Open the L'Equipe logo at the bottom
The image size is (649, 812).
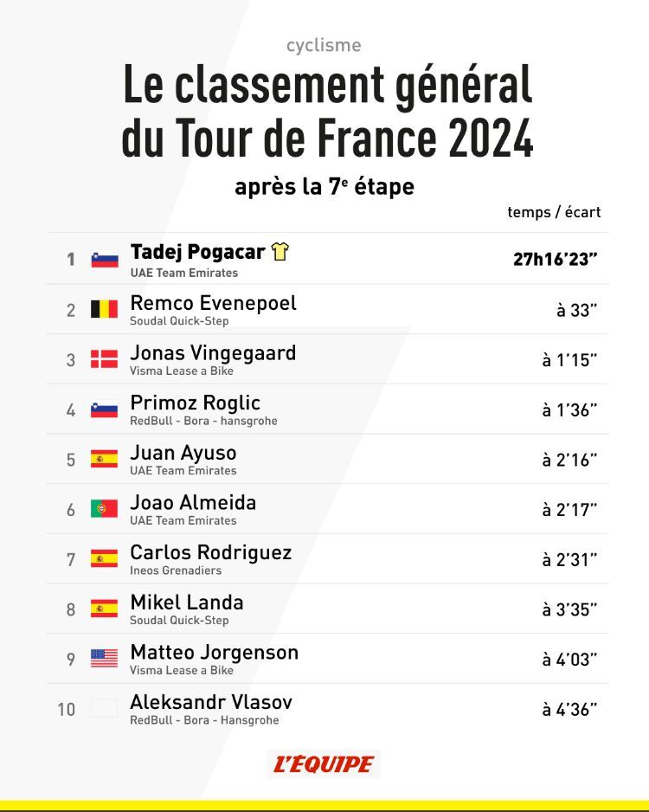324,764
